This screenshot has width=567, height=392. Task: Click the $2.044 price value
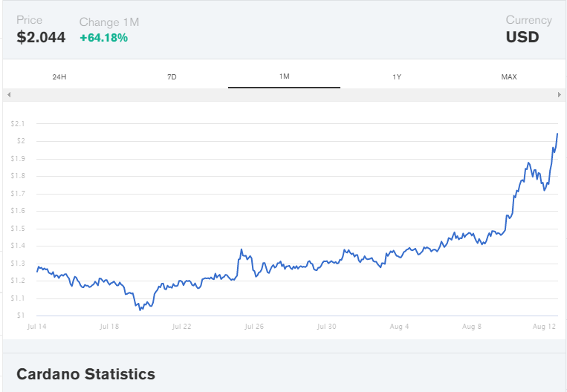click(41, 37)
